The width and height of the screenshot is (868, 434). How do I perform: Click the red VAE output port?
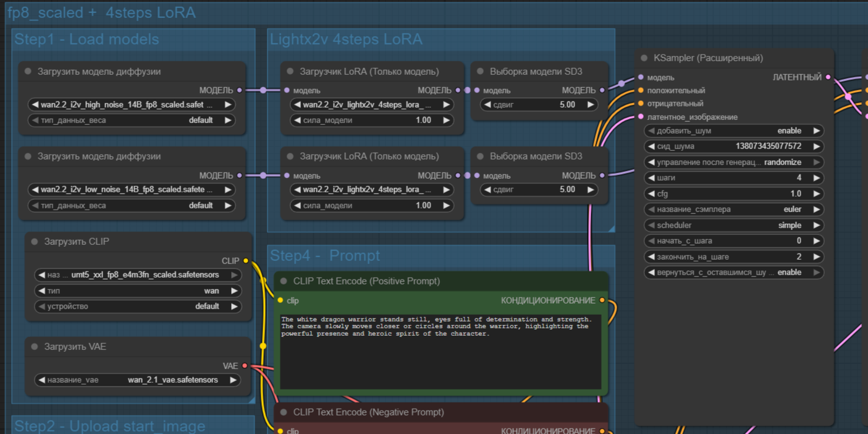click(x=245, y=366)
